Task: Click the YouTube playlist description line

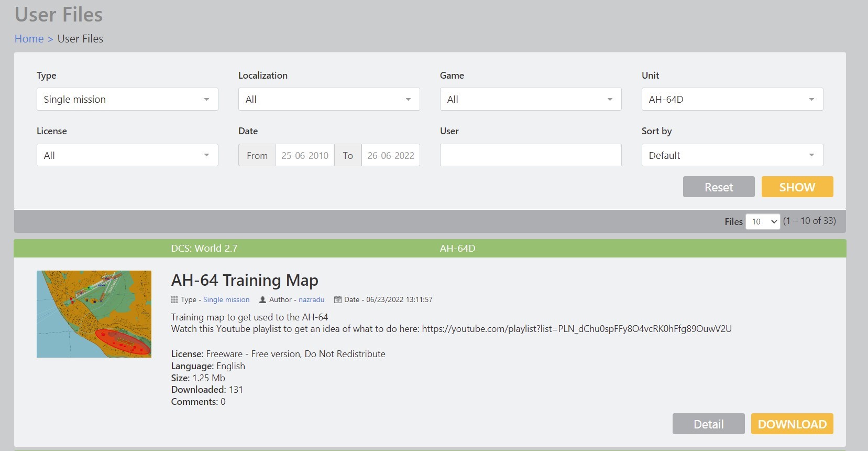Action: click(452, 329)
